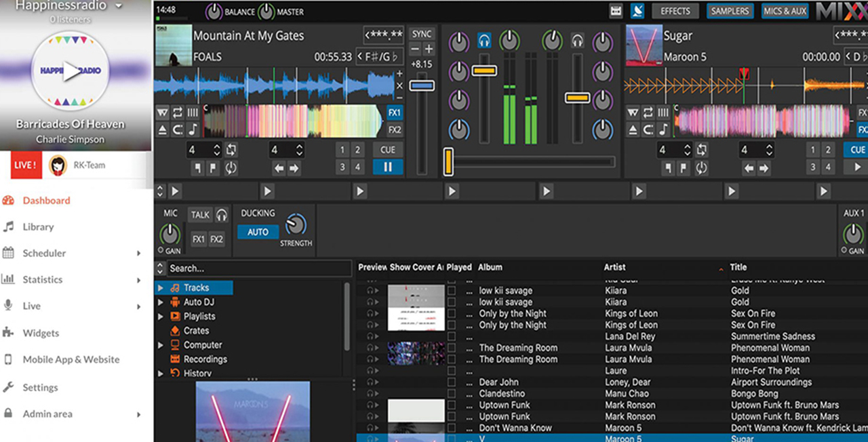Click the cassette recording icon in top bar
This screenshot has height=442, width=868.
click(x=616, y=11)
